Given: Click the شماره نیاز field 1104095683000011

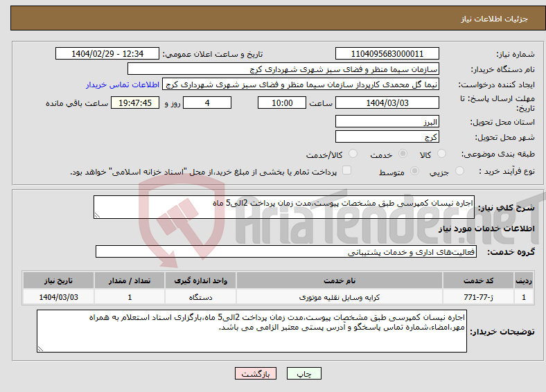Looking at the screenshot, I should [x=387, y=53].
